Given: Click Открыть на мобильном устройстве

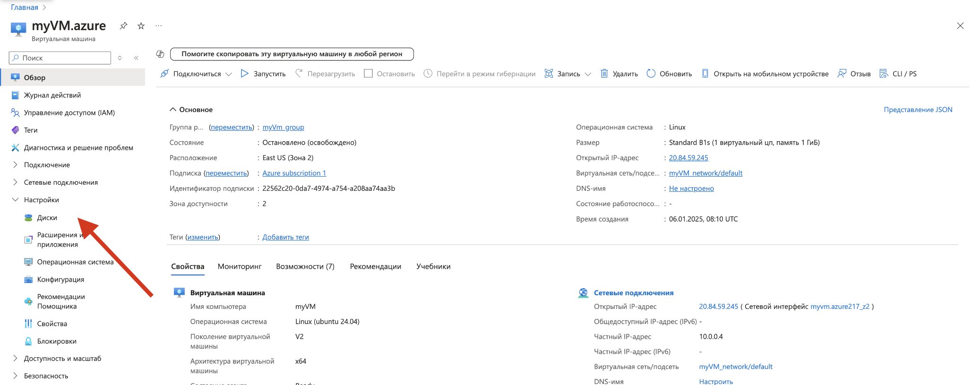Looking at the screenshot, I should (765, 74).
